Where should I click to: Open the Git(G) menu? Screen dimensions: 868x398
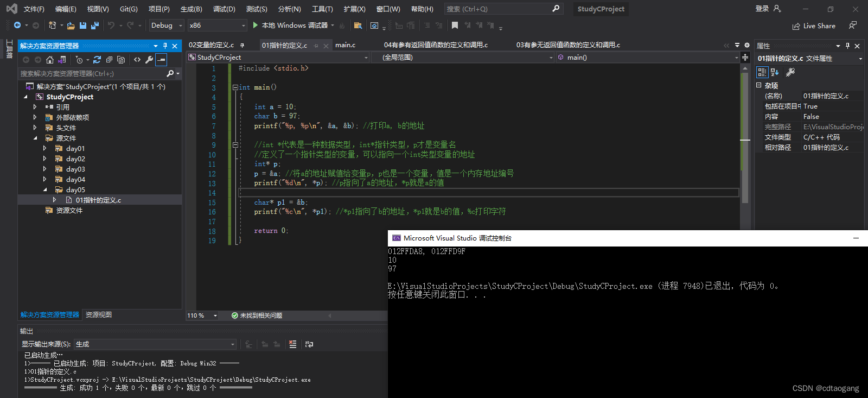[129, 9]
